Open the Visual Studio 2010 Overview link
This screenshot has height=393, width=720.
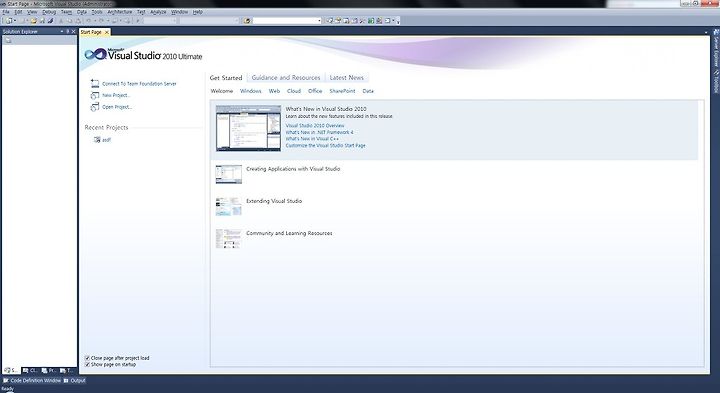[315, 125]
